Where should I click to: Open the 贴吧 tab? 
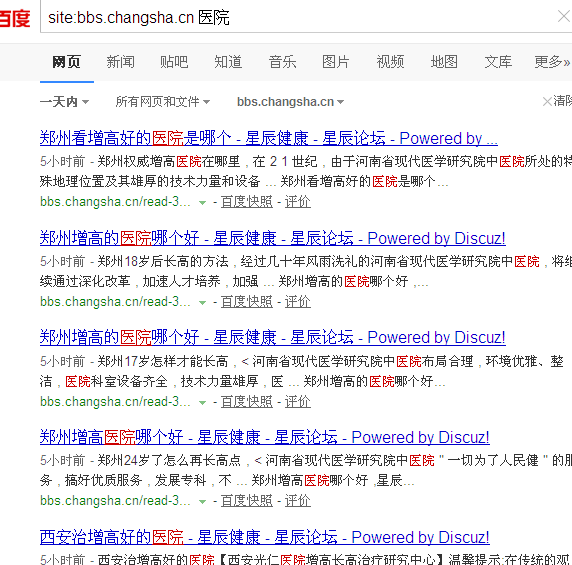(174, 62)
